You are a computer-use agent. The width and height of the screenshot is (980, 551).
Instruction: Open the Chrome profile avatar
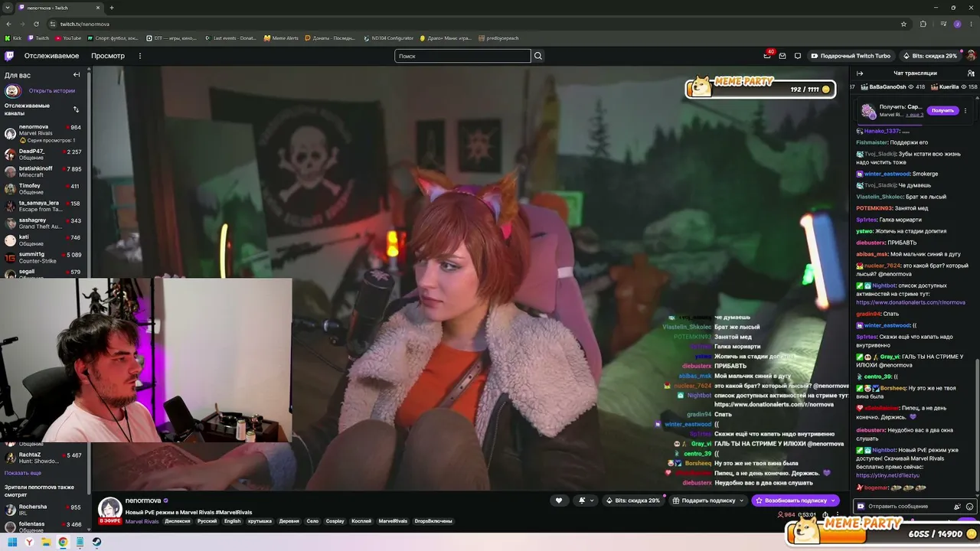[x=957, y=24]
